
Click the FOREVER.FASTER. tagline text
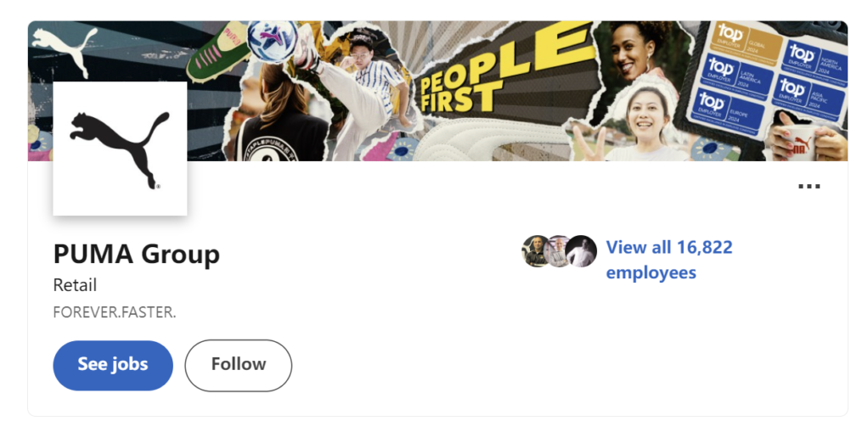click(114, 311)
